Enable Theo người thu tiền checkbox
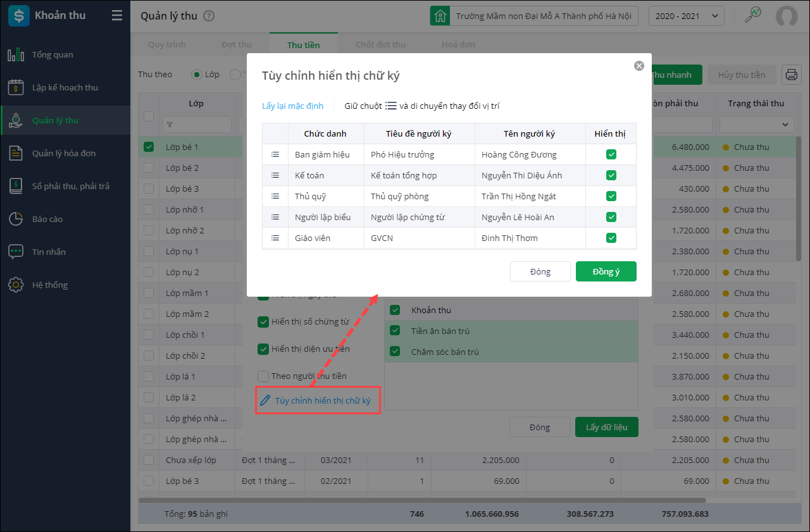This screenshot has width=810, height=532. [263, 376]
